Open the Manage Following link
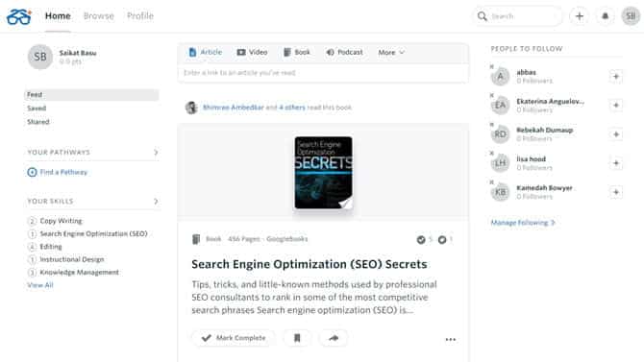 (x=523, y=223)
